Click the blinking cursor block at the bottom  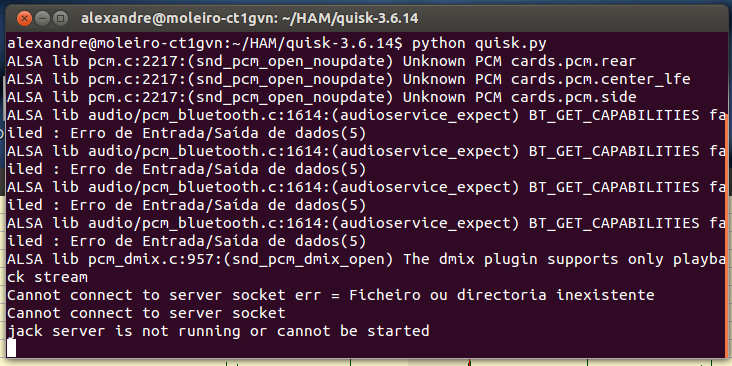coord(12,348)
